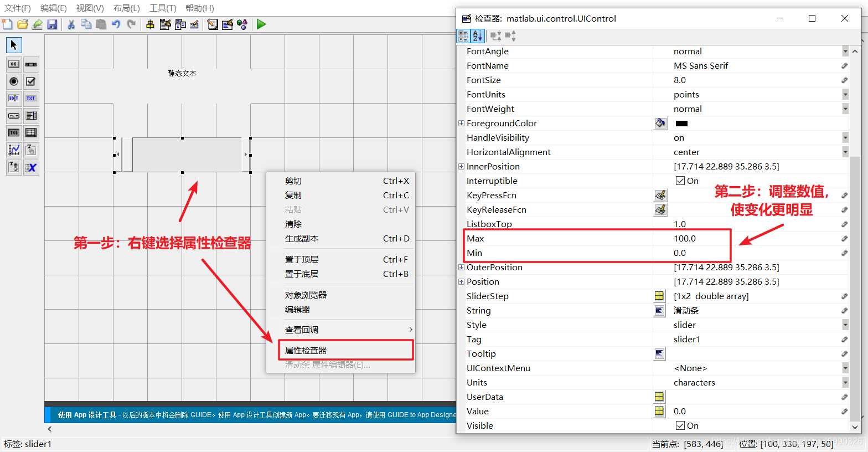
Task: Toggle the Interruptible On checkbox
Action: (680, 181)
